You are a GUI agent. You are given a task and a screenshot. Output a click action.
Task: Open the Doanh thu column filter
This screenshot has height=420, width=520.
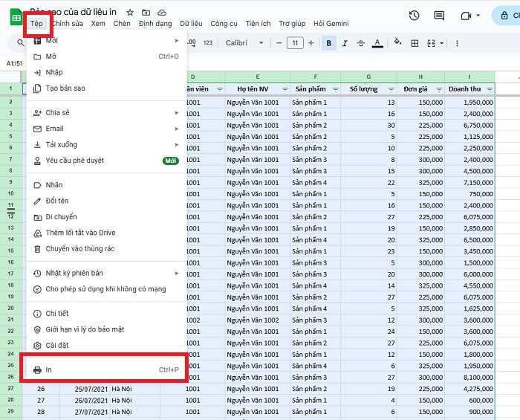click(489, 89)
